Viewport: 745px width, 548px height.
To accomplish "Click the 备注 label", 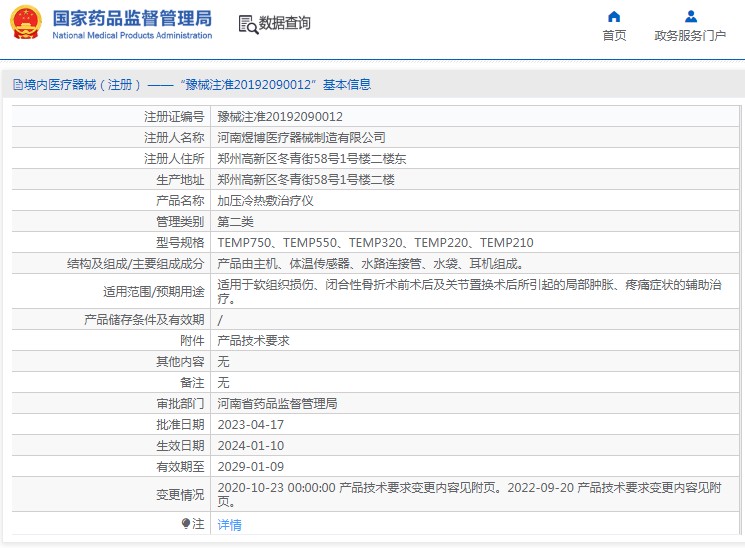I will click(192, 383).
